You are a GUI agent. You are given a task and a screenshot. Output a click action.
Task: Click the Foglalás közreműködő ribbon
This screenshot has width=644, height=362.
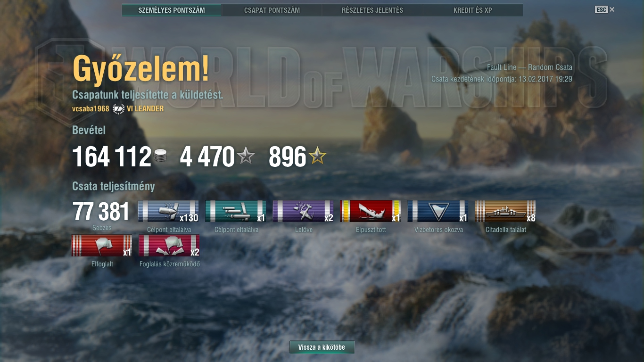click(x=169, y=246)
